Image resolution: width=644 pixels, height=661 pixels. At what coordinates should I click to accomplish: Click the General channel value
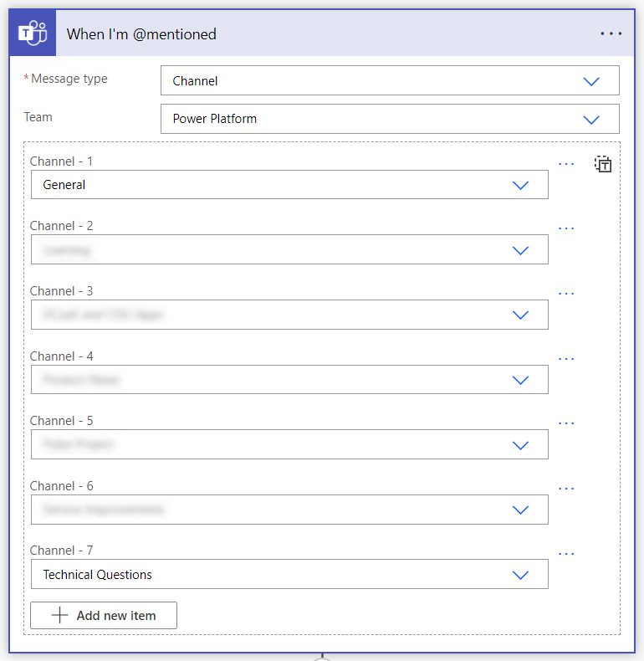pos(64,185)
